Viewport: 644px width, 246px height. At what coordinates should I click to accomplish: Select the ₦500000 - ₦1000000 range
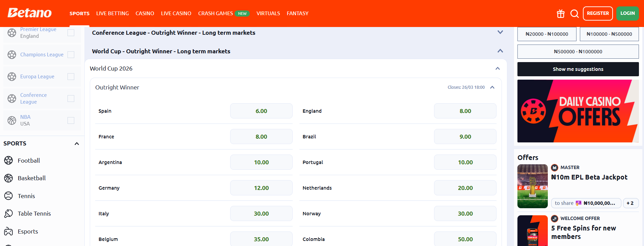coord(578,52)
